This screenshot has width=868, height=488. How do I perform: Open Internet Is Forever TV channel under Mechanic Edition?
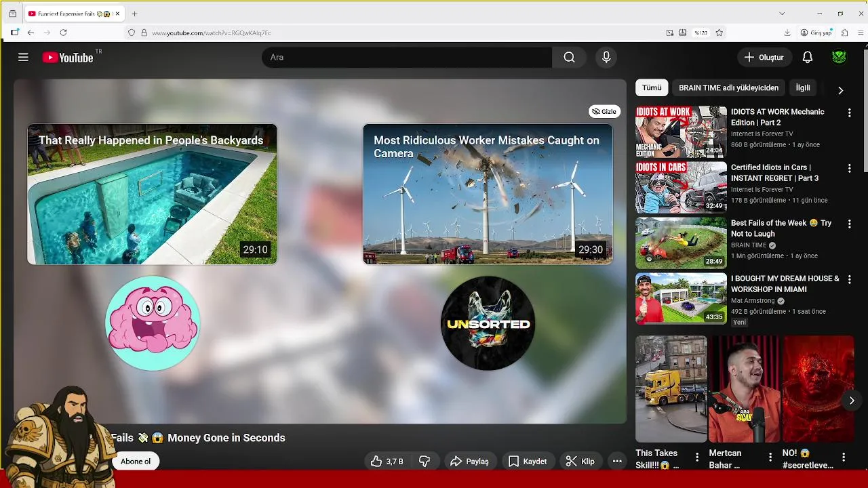click(762, 134)
